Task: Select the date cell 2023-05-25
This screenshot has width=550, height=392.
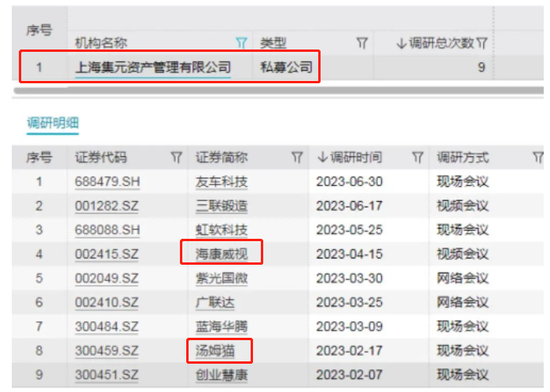Action: (x=349, y=230)
